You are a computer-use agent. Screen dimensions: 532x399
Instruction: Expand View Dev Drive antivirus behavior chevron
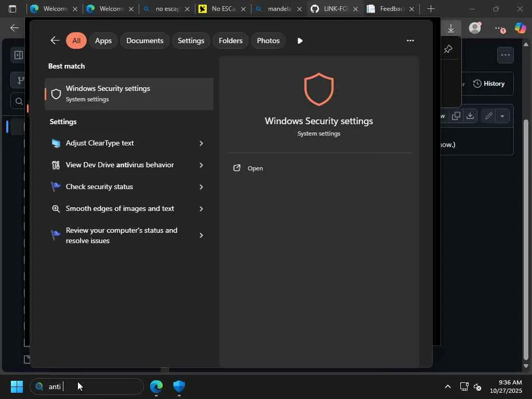point(201,165)
